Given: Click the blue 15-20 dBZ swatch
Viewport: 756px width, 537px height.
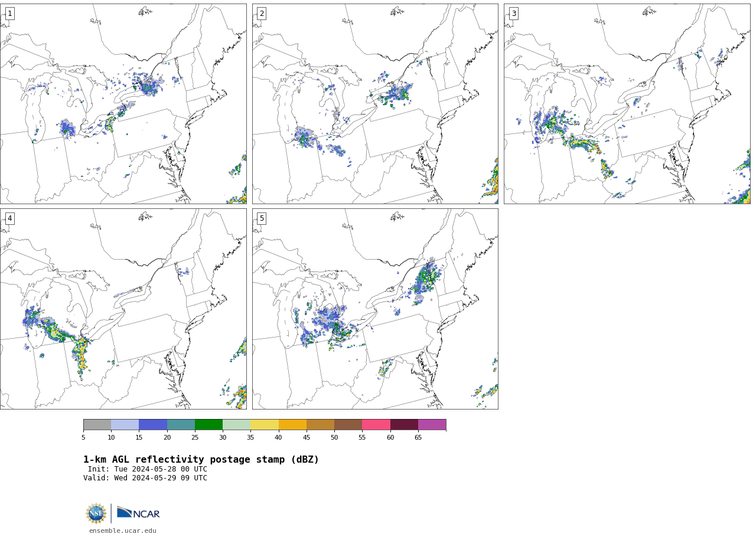Looking at the screenshot, I should click(153, 425).
